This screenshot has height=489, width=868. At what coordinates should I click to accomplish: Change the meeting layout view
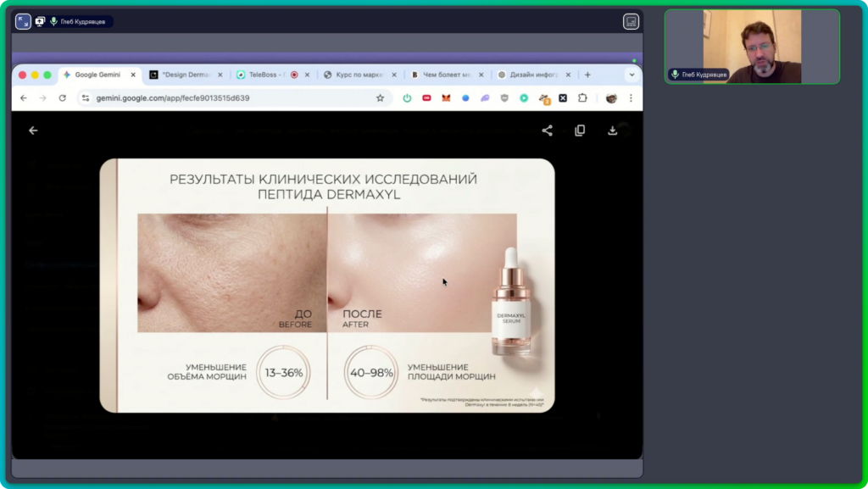pos(631,21)
